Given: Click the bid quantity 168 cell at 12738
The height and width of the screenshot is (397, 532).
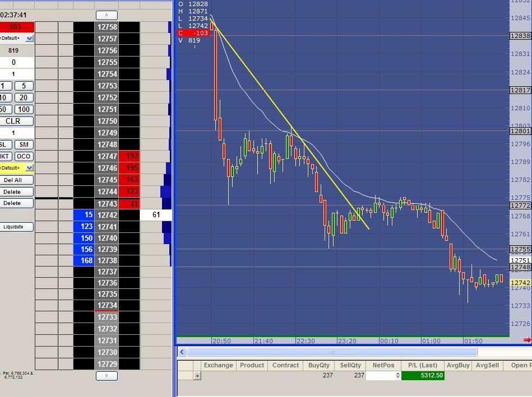Looking at the screenshot, I should [x=84, y=261].
